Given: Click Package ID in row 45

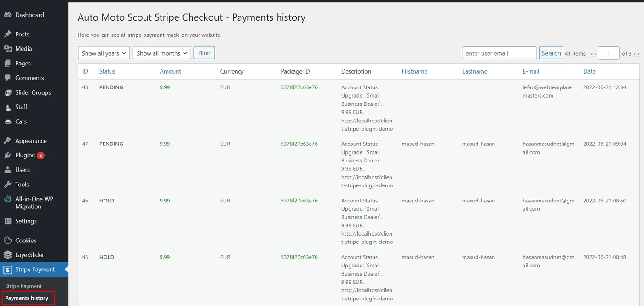Looking at the screenshot, I should 299,257.
